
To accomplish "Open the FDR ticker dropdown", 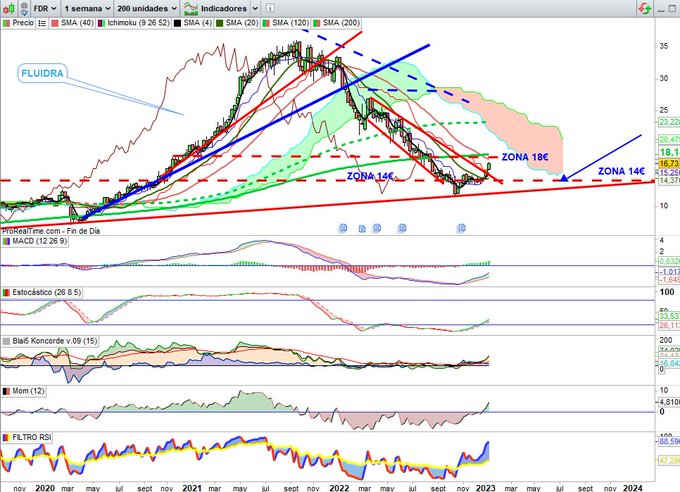I will [x=45, y=8].
